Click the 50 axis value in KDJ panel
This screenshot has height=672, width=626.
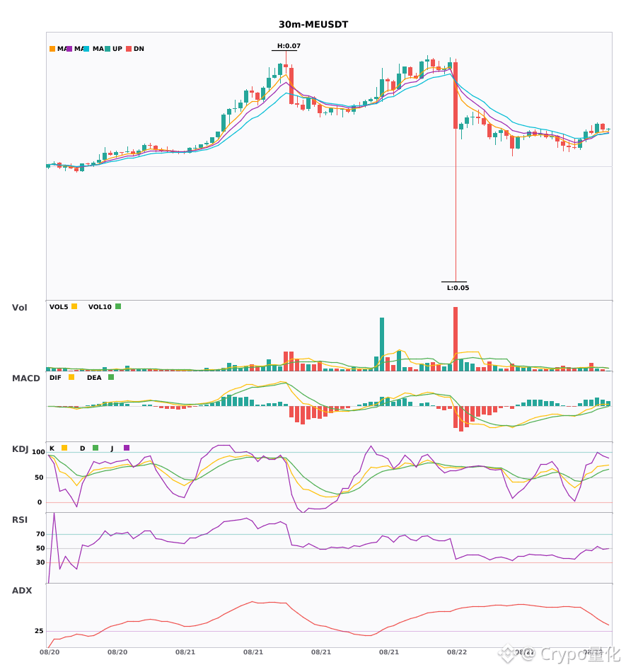[39, 477]
